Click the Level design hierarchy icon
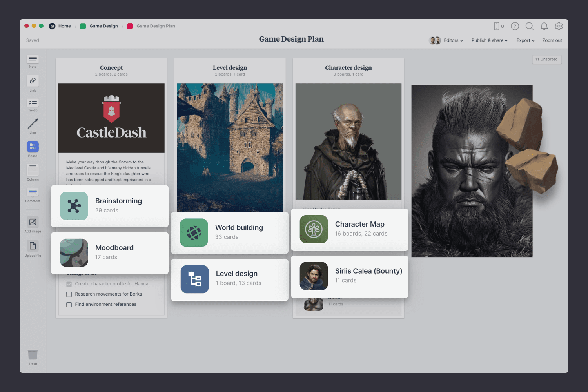Image resolution: width=588 pixels, height=392 pixels. 195,279
